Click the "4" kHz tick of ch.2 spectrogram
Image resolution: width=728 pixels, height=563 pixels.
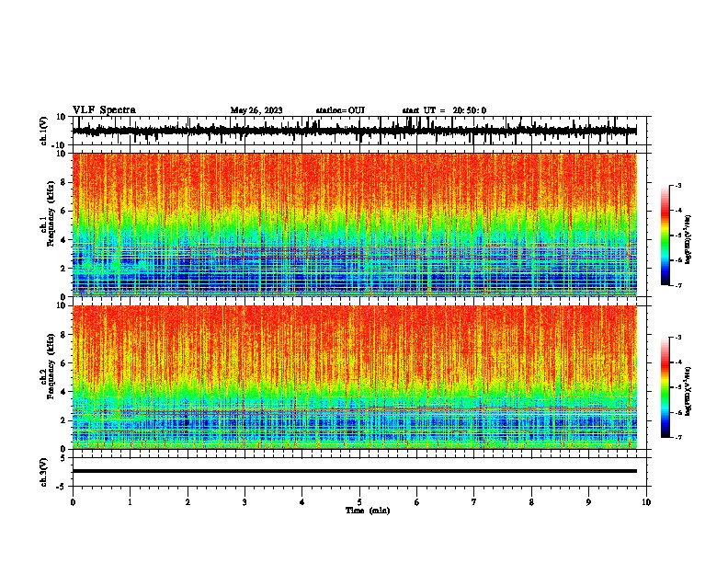click(x=64, y=392)
